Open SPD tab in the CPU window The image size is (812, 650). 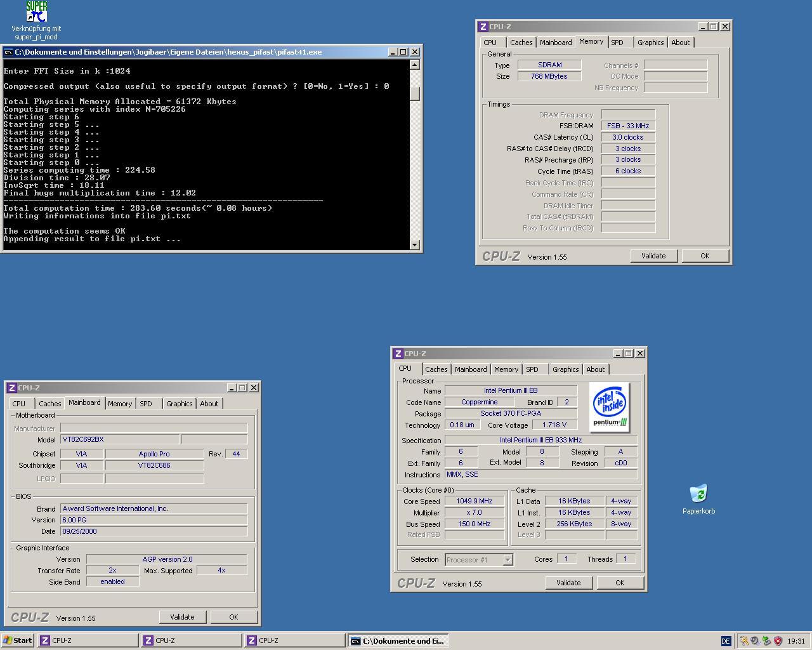pos(532,369)
